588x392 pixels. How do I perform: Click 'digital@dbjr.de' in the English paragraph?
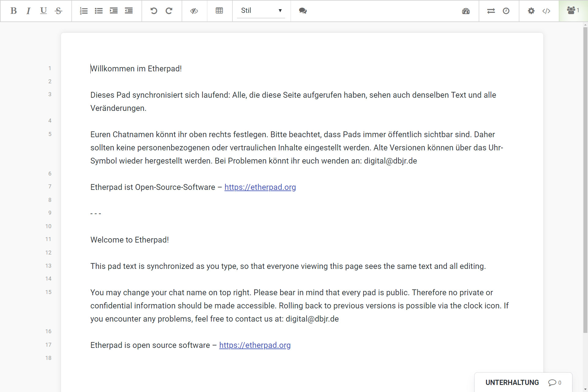(x=312, y=319)
